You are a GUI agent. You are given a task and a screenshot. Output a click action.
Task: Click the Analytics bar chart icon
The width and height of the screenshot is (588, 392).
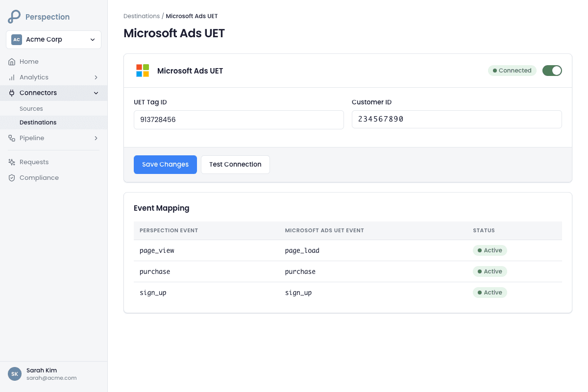[12, 77]
